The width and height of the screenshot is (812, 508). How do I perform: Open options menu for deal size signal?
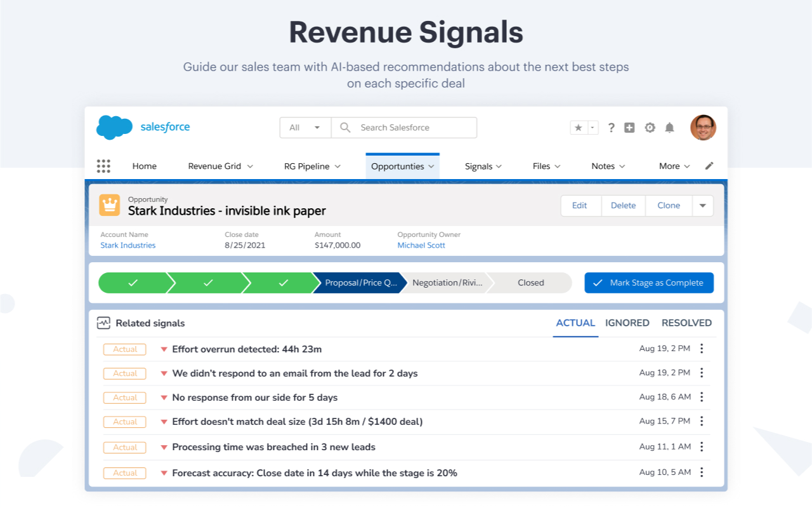(702, 421)
